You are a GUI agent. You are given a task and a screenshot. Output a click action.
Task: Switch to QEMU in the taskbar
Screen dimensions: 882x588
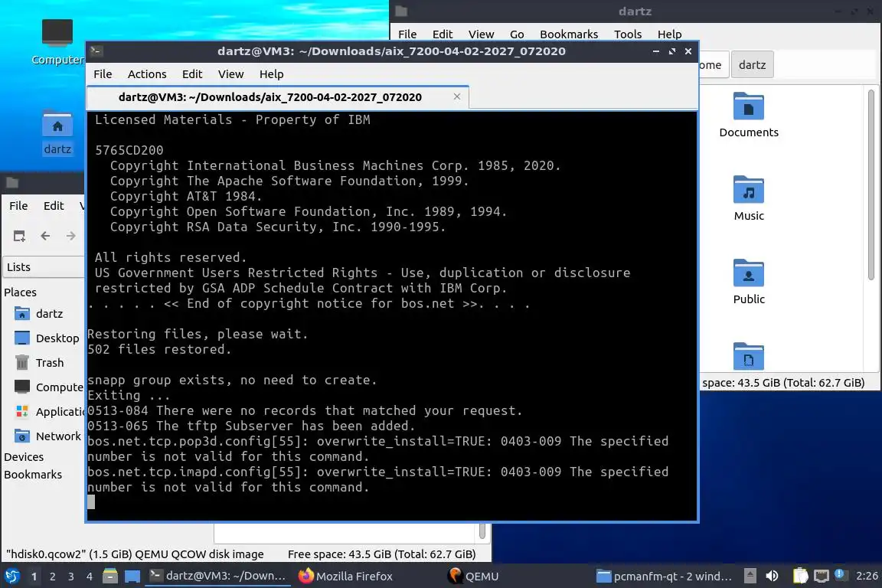pyautogui.click(x=473, y=577)
